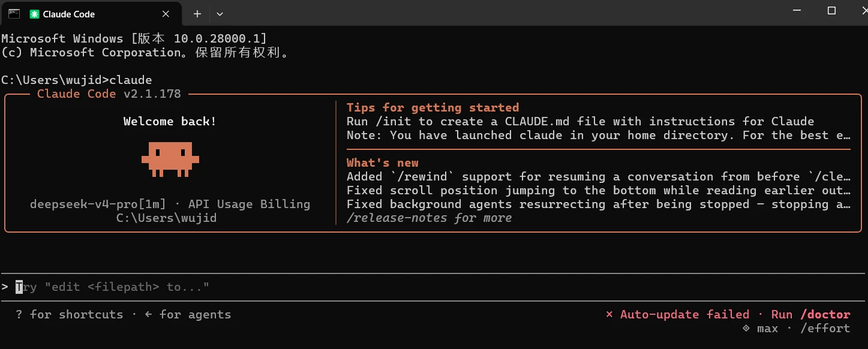Image resolution: width=868 pixels, height=349 pixels.
Task: Open a new terminal tab with plus
Action: (x=197, y=14)
